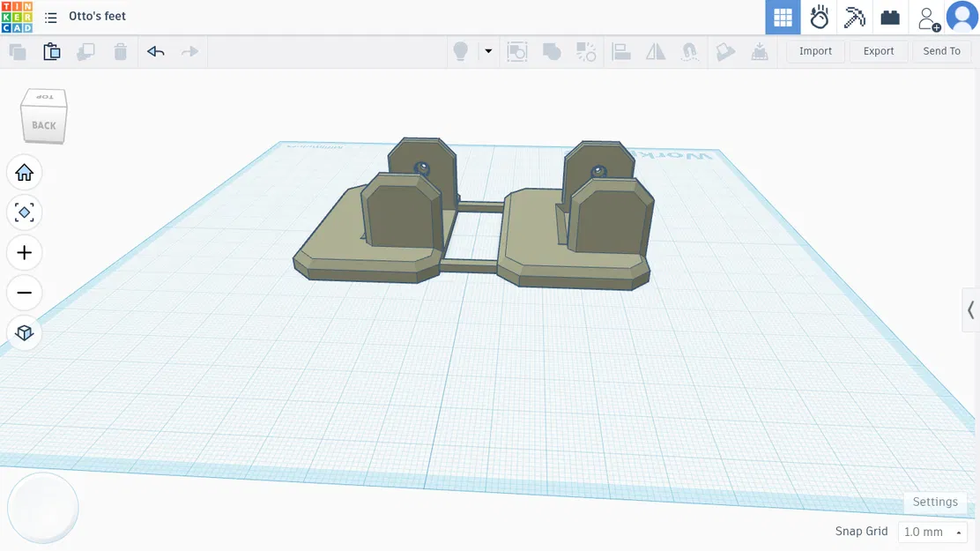Screen dimensions: 980x551
Task: Click the Workplane tool icon
Action: coord(725,51)
